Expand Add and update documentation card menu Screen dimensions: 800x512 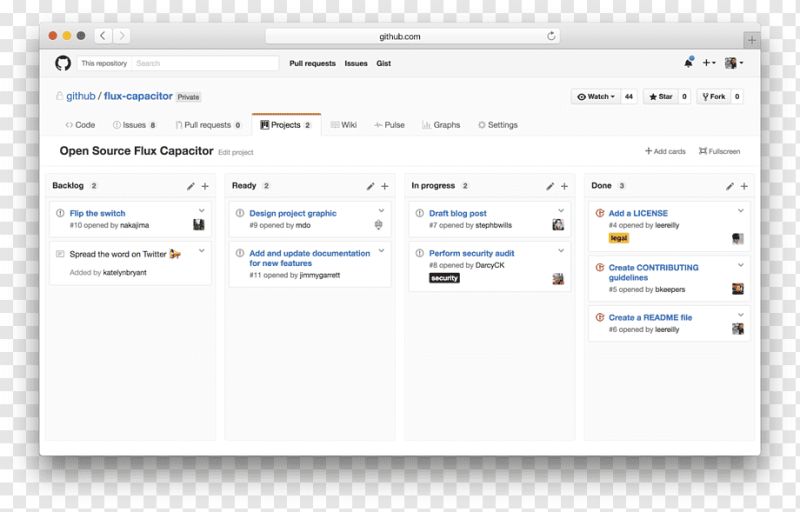coord(381,251)
